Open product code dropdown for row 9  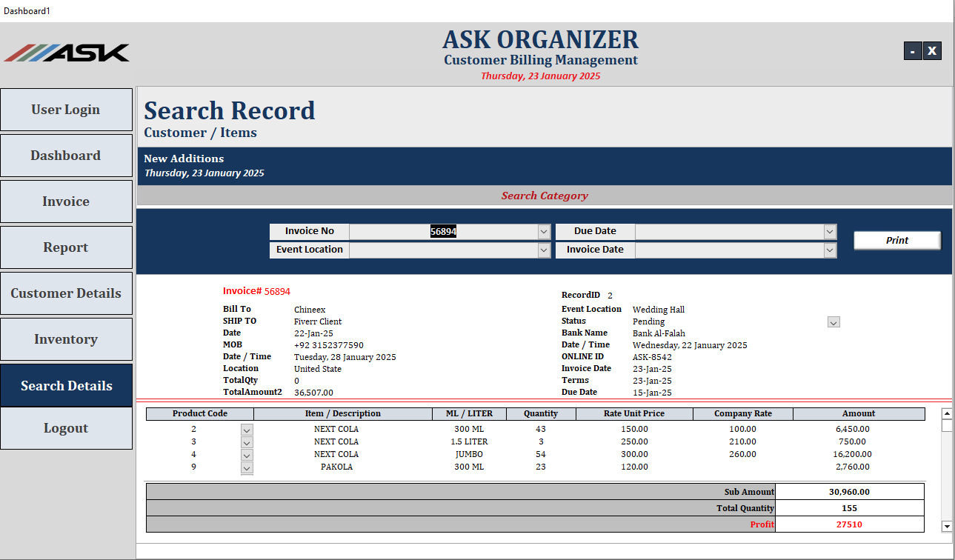pos(247,467)
